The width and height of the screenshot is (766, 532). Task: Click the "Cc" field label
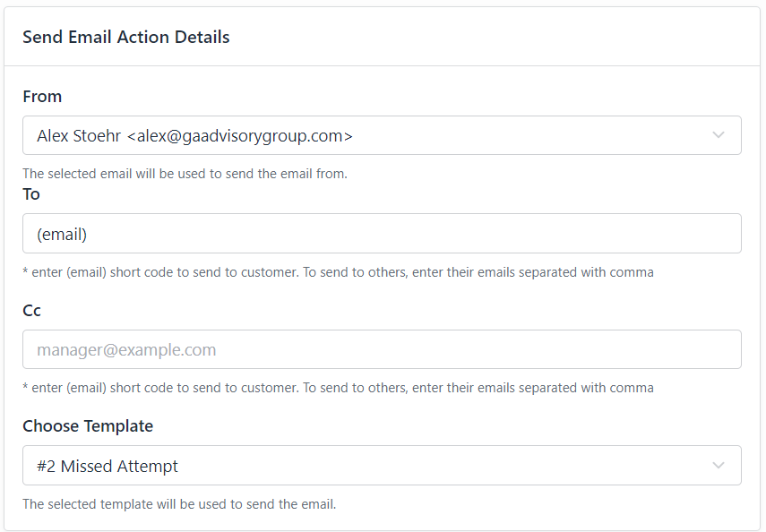click(x=31, y=310)
